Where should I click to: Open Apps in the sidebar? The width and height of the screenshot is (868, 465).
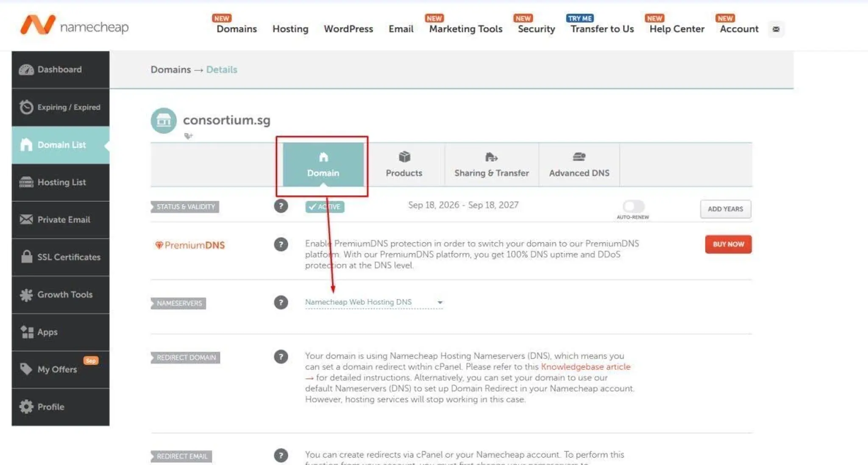coord(61,332)
